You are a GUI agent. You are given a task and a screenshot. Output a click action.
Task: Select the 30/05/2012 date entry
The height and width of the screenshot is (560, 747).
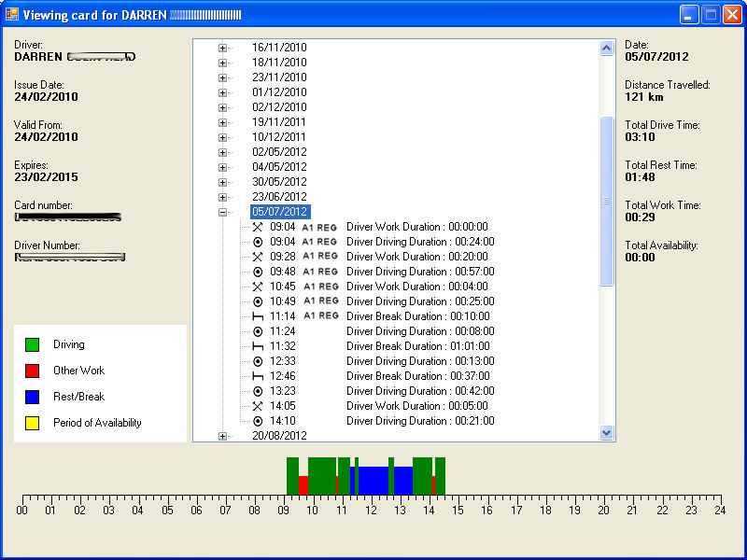click(279, 182)
